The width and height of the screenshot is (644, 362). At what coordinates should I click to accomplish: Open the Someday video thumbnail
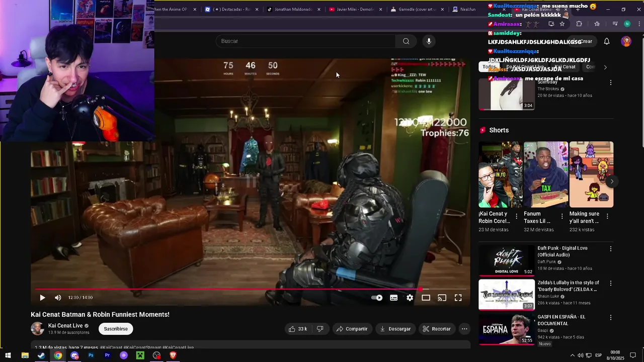tap(507, 94)
